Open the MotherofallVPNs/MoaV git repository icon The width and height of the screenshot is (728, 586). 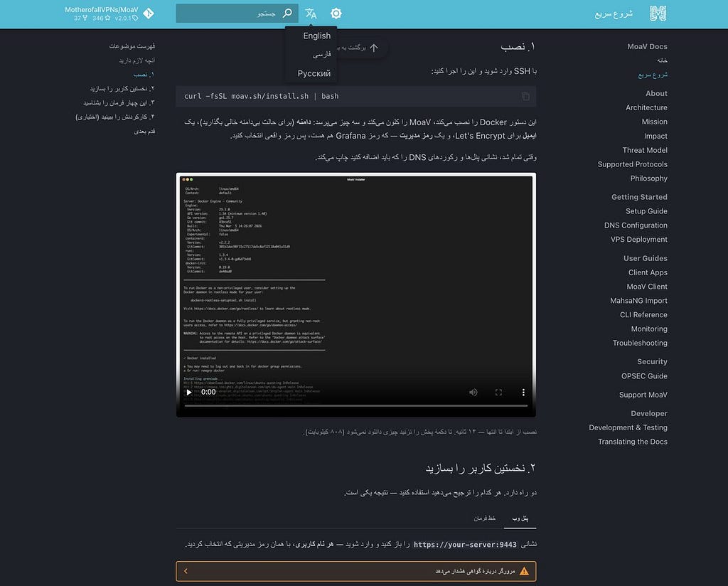click(149, 14)
